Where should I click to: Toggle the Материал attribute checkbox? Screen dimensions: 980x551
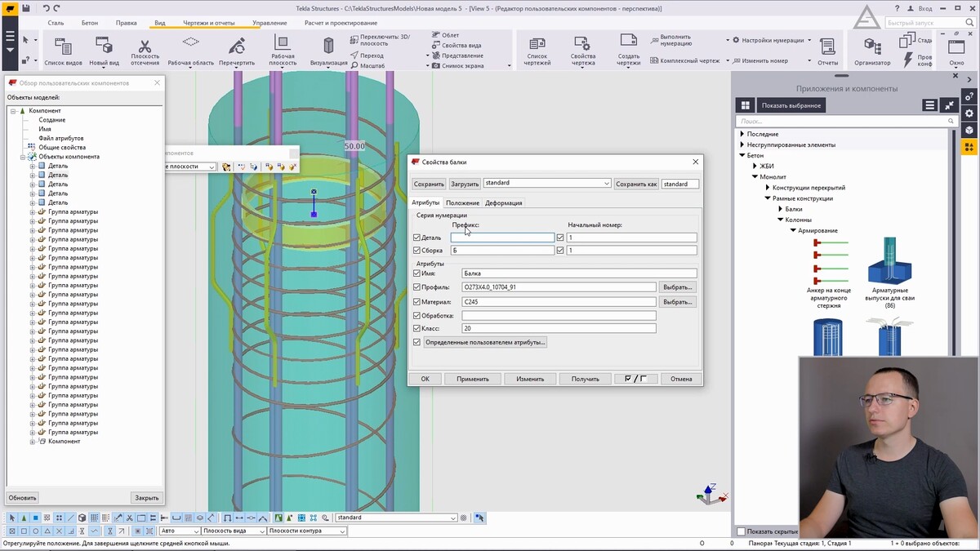[x=417, y=302]
